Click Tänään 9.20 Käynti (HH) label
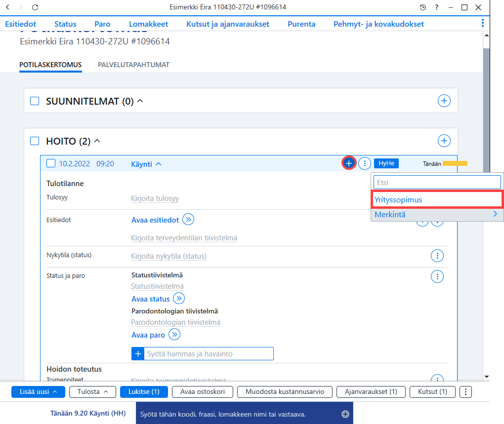This screenshot has height=424, width=504. click(88, 414)
